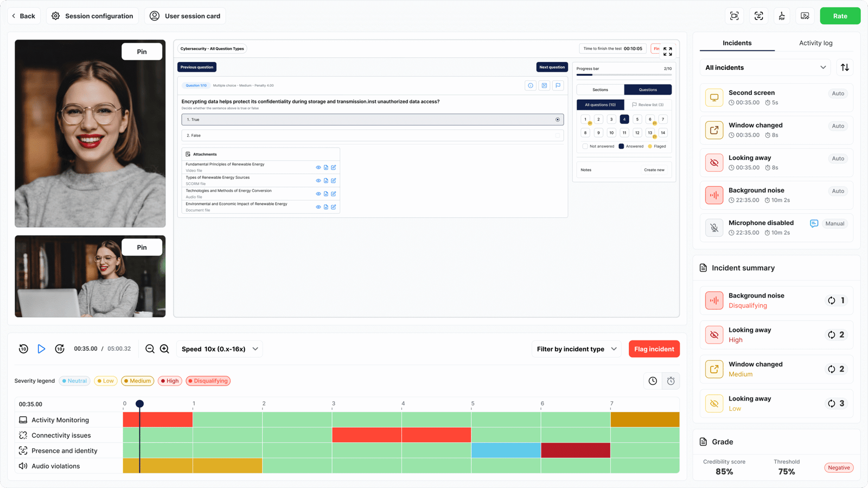Click the red Flag incident button

click(x=654, y=349)
